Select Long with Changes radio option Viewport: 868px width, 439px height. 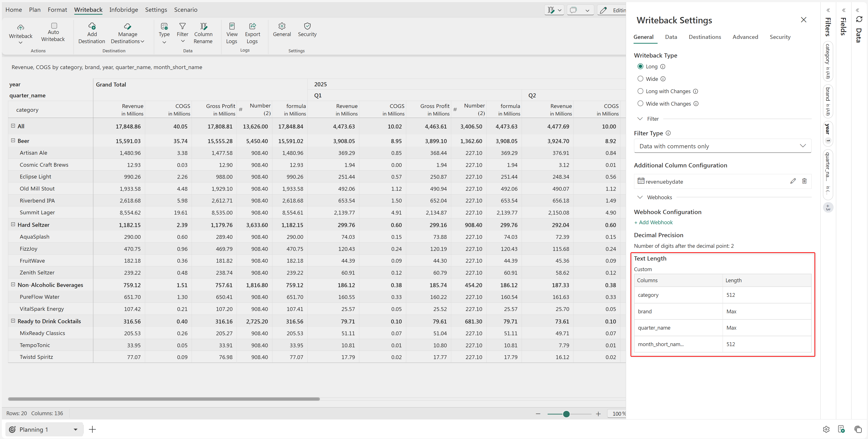(x=640, y=91)
